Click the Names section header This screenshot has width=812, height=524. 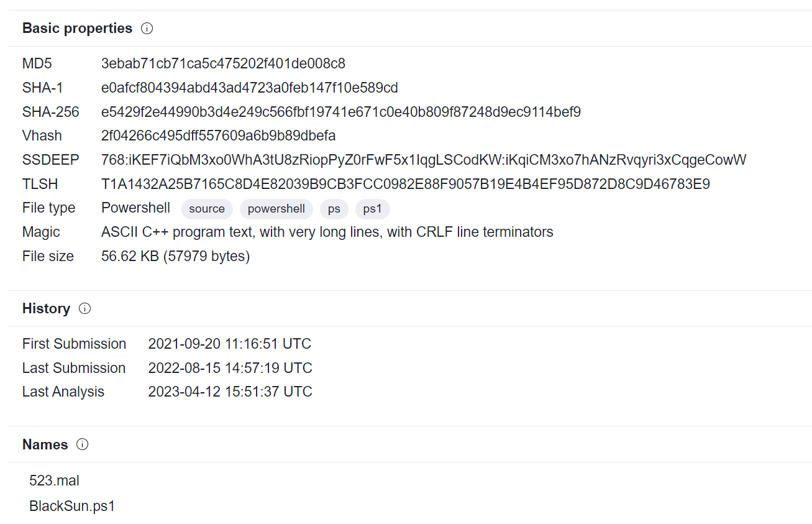pos(45,444)
